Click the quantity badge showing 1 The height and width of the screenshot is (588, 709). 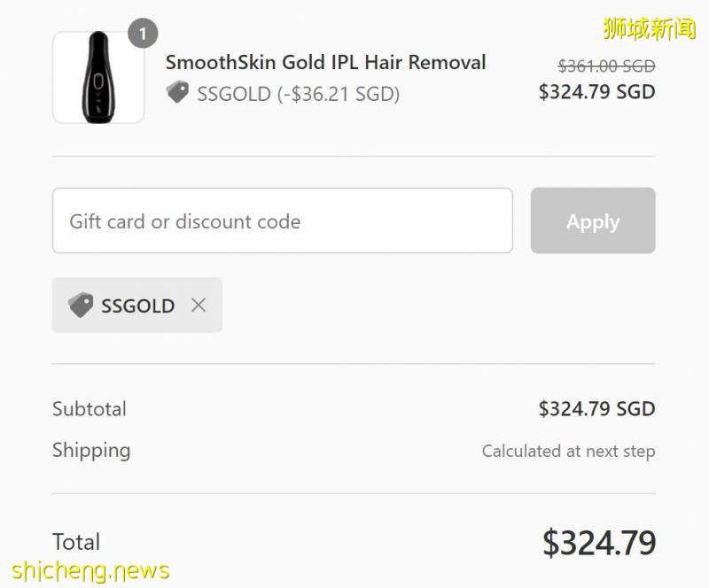(143, 35)
